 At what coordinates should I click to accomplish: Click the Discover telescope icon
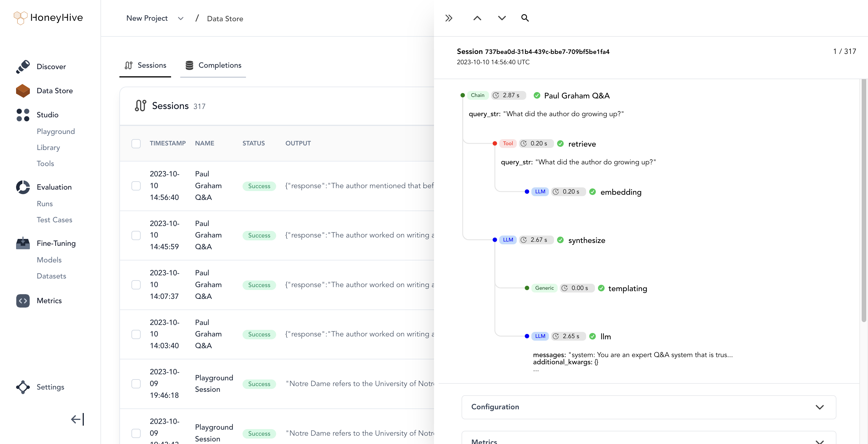[x=23, y=66]
